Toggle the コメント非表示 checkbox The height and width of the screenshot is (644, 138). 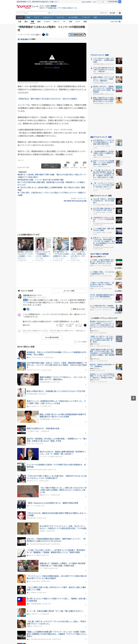[75, 342]
